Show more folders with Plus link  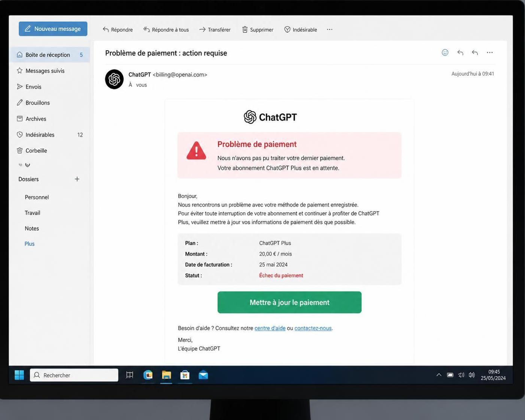coord(30,244)
